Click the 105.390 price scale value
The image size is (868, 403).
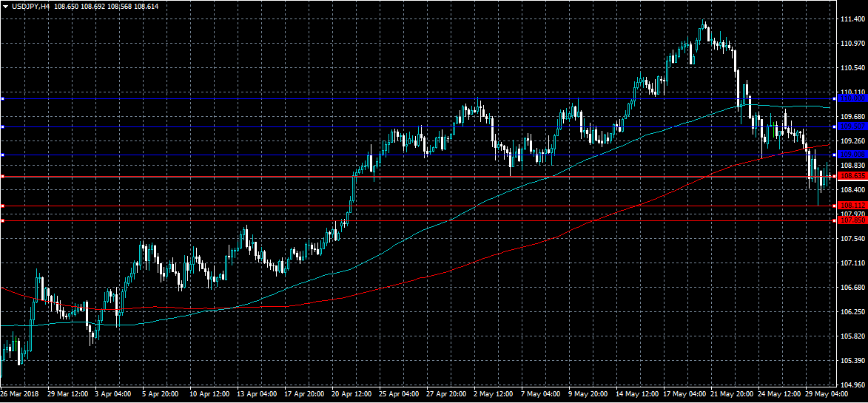coord(852,360)
